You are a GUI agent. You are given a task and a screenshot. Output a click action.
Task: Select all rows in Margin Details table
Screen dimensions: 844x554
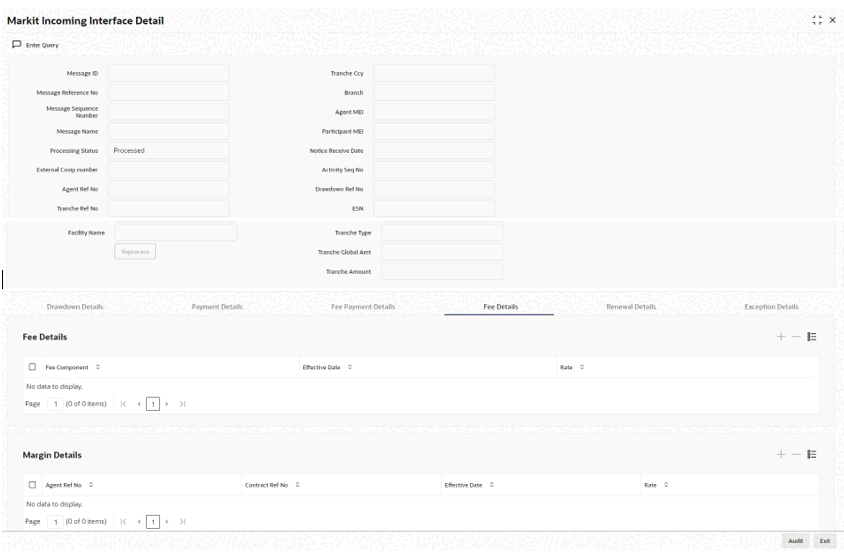click(32, 485)
